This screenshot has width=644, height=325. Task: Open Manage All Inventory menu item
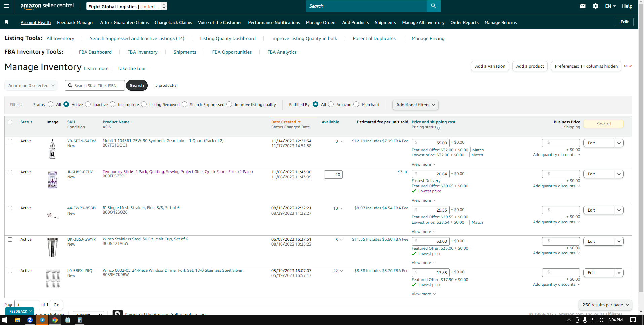(x=423, y=23)
